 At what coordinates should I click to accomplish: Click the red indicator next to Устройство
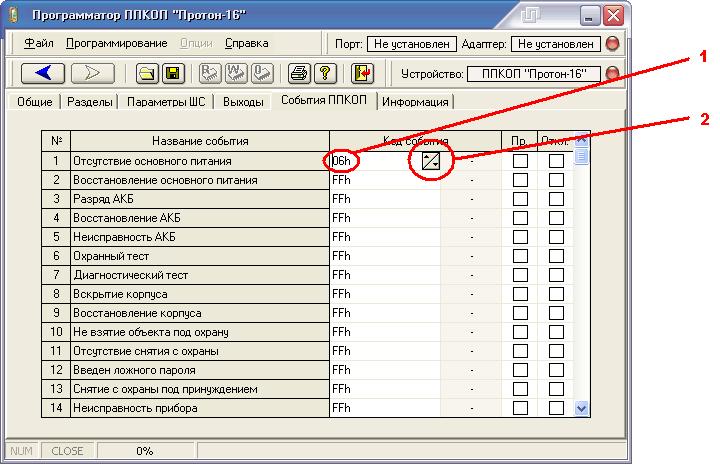613,73
